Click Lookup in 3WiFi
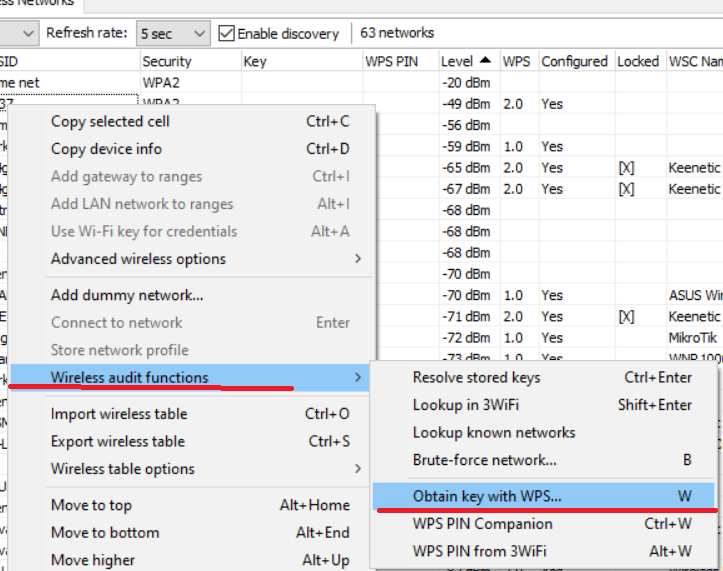Screen dimensions: 723x571 (465, 405)
